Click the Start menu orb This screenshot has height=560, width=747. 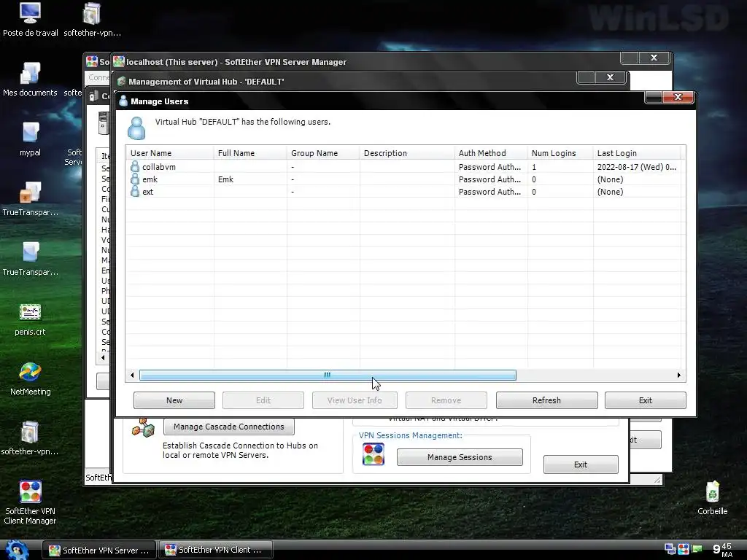point(18,550)
